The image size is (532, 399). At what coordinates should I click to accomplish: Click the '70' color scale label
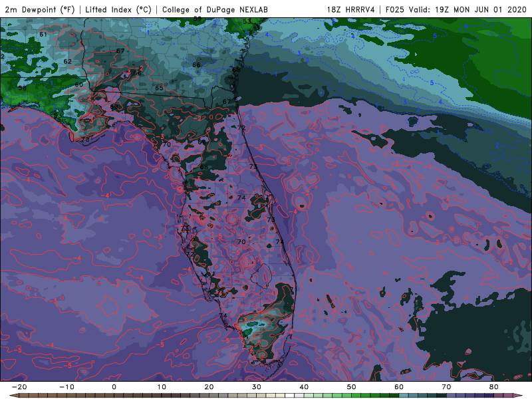tap(446, 387)
